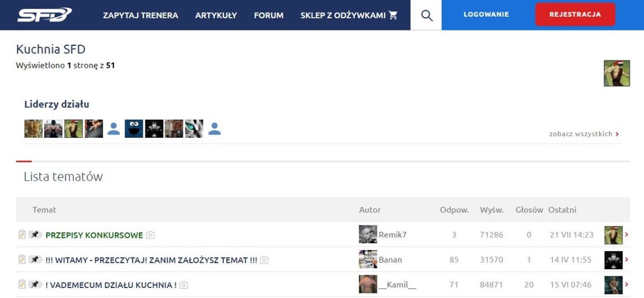Image resolution: width=644 pixels, height=298 pixels.
Task: Go to the ARTYKUŁY section
Action: [216, 15]
